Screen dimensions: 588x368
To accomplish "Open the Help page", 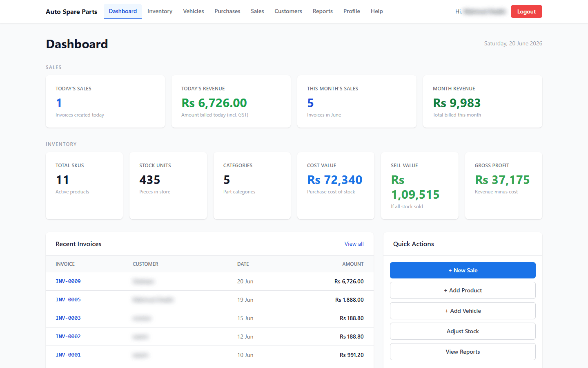I will [377, 11].
